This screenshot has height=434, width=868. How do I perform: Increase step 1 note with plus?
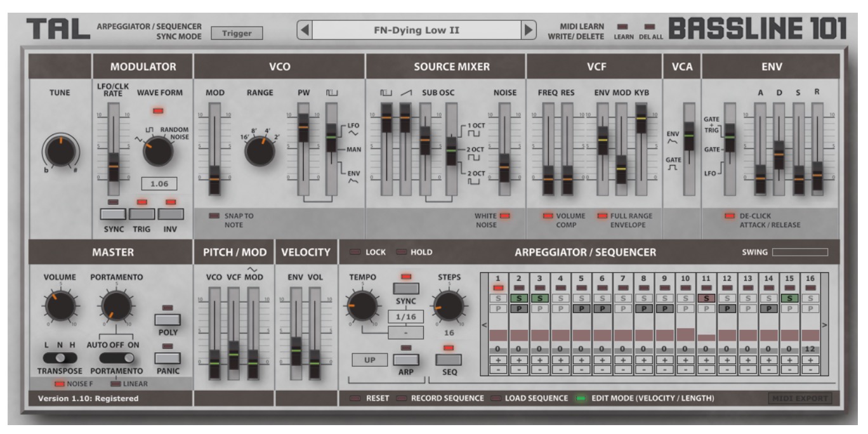tap(499, 360)
